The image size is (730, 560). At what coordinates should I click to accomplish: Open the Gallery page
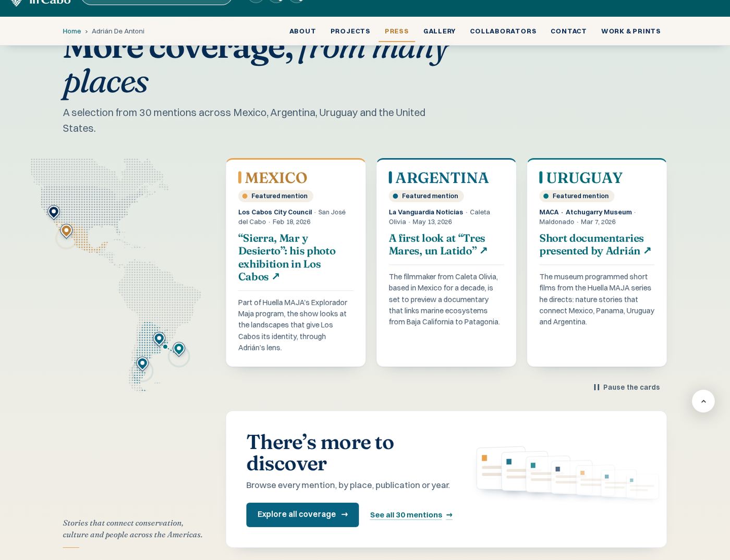(x=440, y=31)
